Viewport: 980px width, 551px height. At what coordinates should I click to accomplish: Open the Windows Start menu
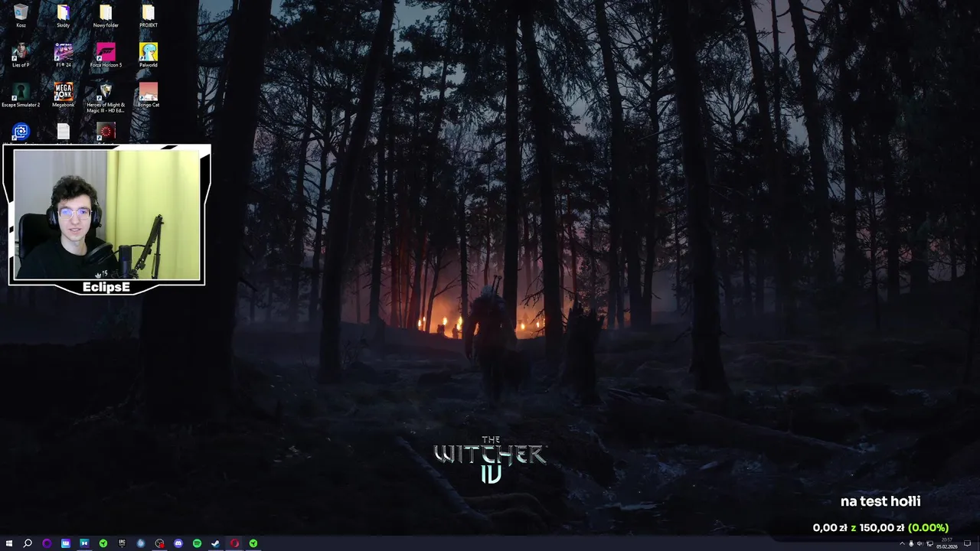coord(9,543)
